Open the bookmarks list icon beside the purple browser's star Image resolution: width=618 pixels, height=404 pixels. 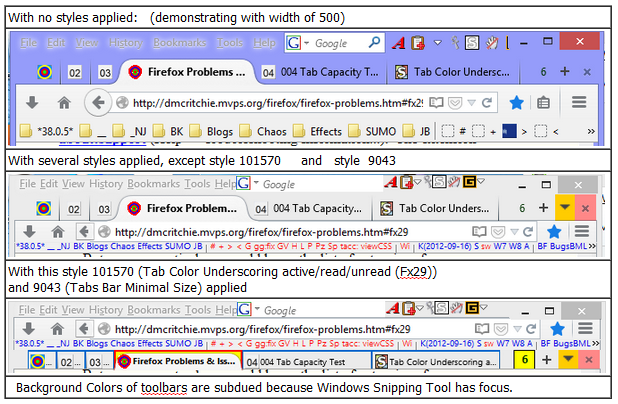[544, 103]
